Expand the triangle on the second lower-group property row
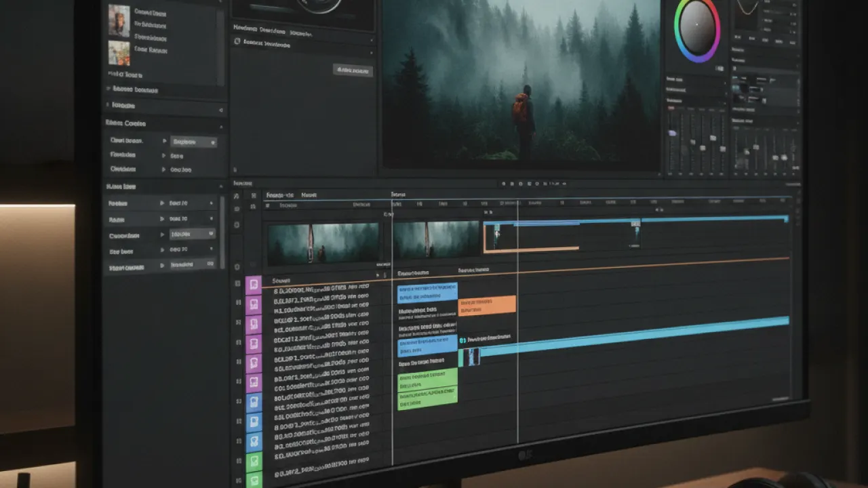Image resolution: width=868 pixels, height=488 pixels. click(x=161, y=219)
